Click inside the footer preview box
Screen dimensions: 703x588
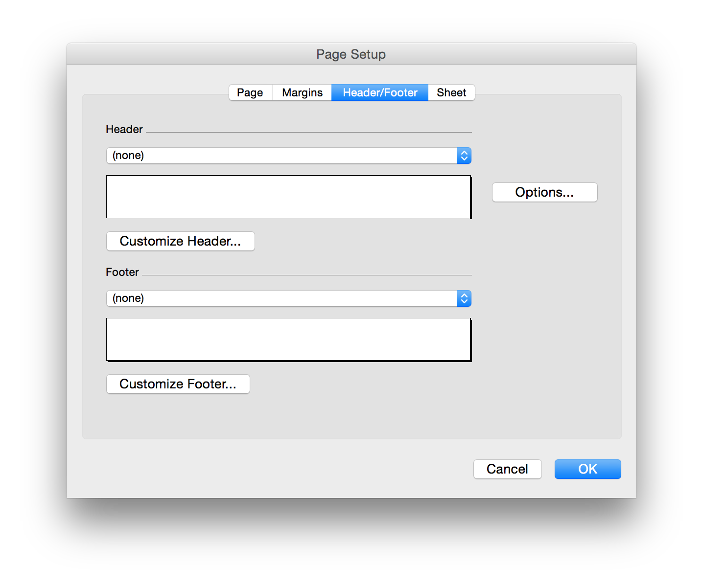[x=288, y=339]
